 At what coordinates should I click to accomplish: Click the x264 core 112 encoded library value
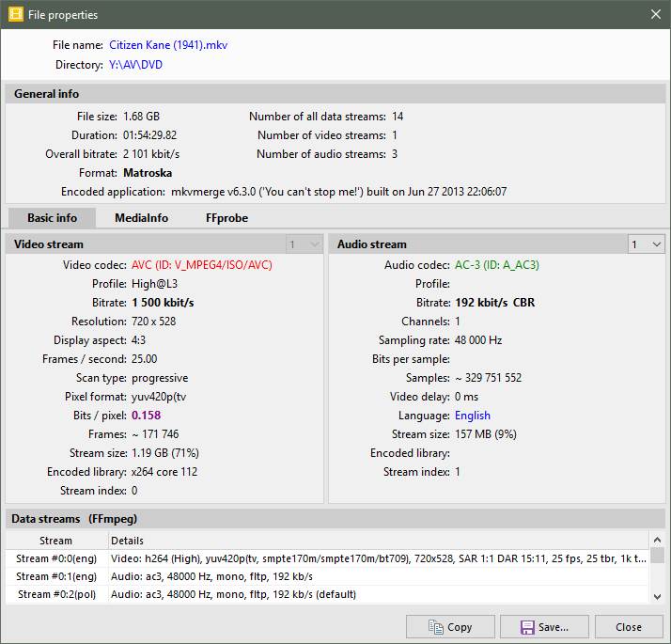pyautogui.click(x=164, y=472)
